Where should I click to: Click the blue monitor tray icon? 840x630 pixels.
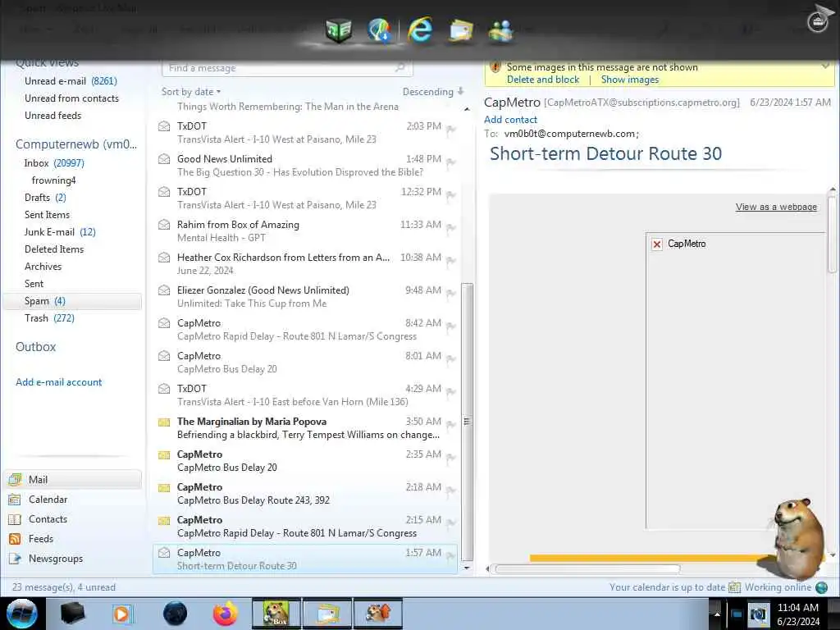737,614
